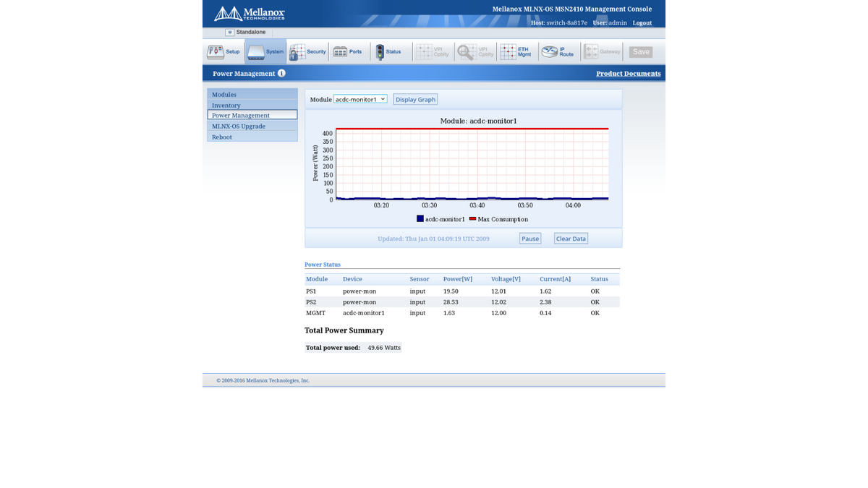Click the Current[A] column header
868x488 pixels.
tap(555, 279)
